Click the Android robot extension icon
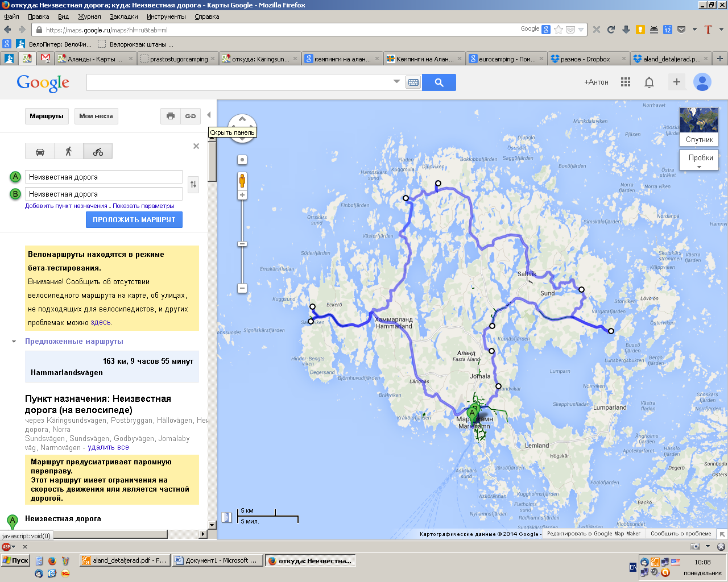728x582 pixels. point(654,30)
